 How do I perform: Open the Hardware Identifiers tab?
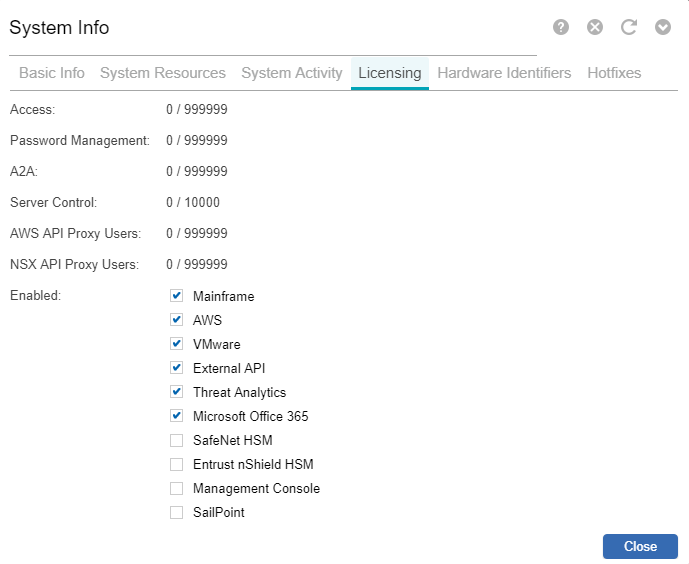(x=504, y=73)
